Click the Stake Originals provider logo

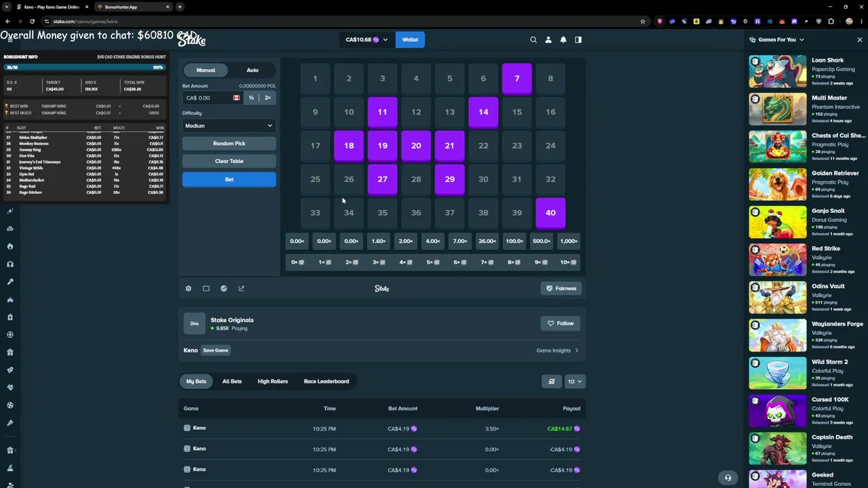click(195, 324)
